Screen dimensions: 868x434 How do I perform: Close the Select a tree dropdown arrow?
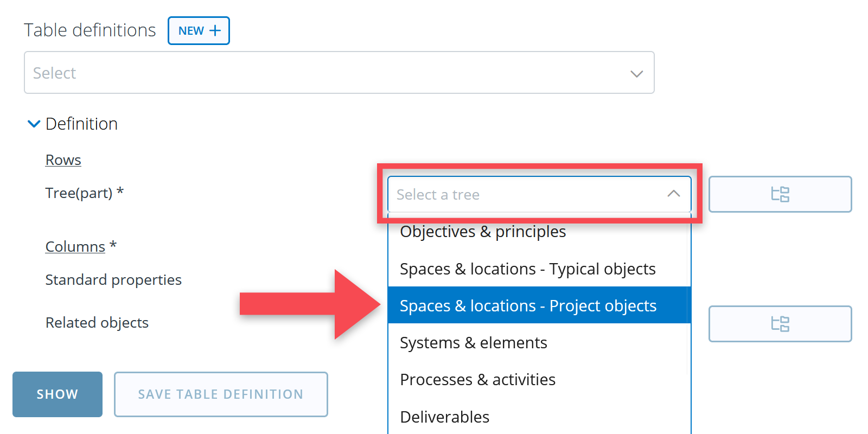pos(673,194)
